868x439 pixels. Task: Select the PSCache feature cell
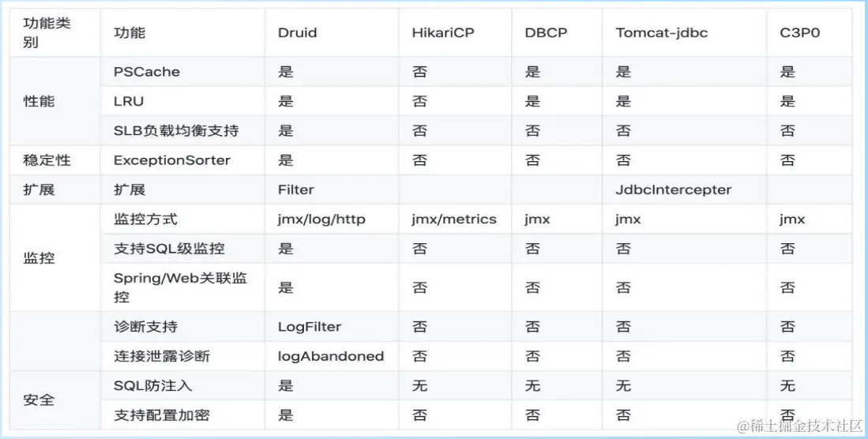click(x=182, y=71)
